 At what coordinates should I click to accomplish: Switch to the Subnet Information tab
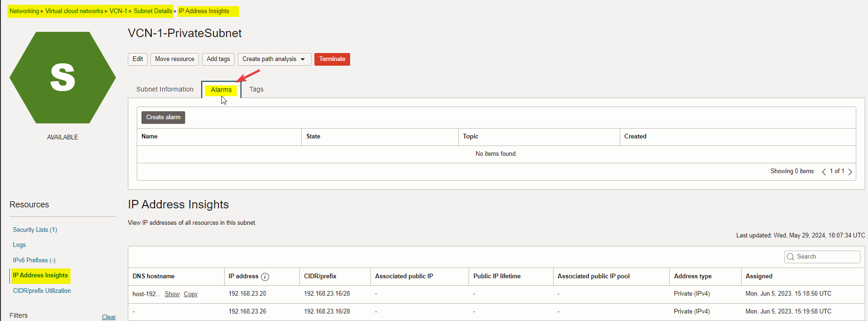coord(164,89)
